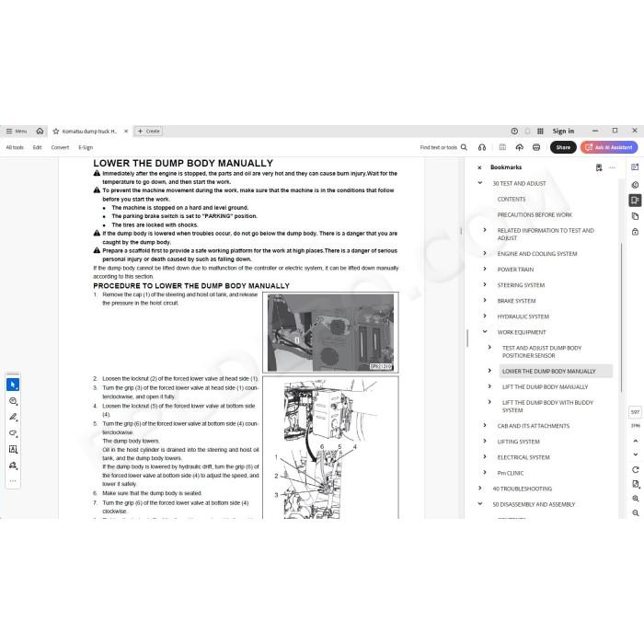The height and width of the screenshot is (644, 644).
Task: Go to the Home icon
Action: pyautogui.click(x=40, y=131)
